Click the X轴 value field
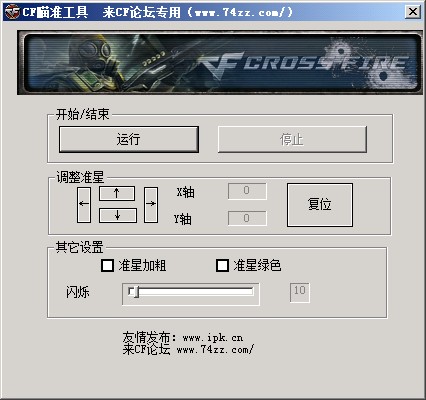 (x=247, y=191)
